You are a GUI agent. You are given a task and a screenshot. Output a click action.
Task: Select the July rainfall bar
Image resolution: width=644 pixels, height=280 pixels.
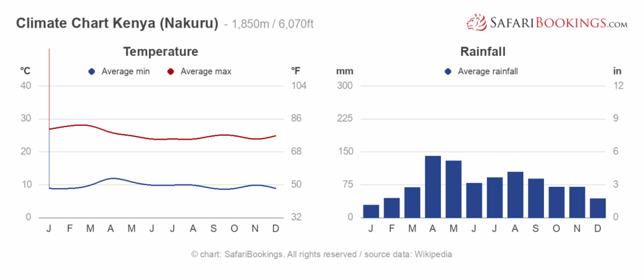coord(495,198)
